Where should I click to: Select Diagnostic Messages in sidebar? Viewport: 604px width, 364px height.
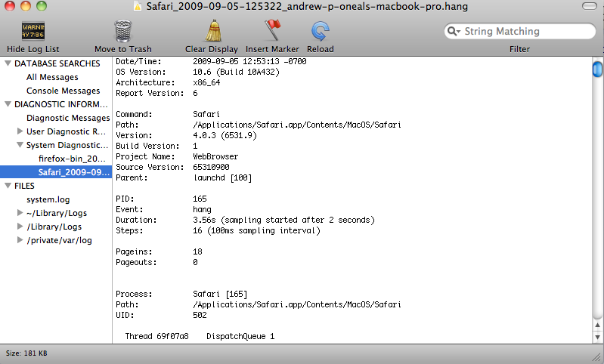pos(68,118)
